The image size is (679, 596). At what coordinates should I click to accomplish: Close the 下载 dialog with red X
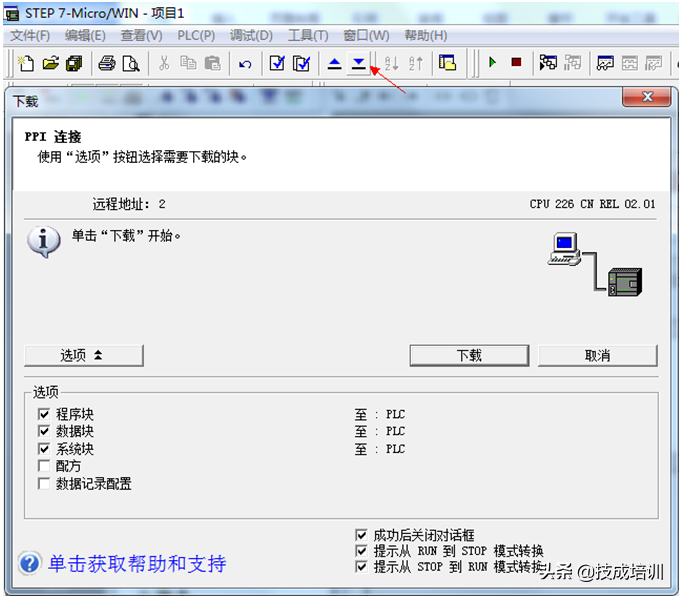click(x=647, y=96)
